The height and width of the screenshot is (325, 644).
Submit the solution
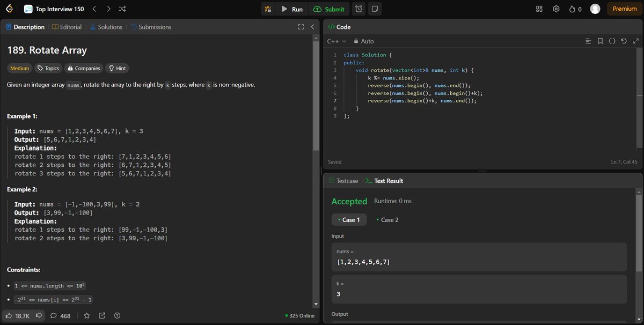(329, 9)
